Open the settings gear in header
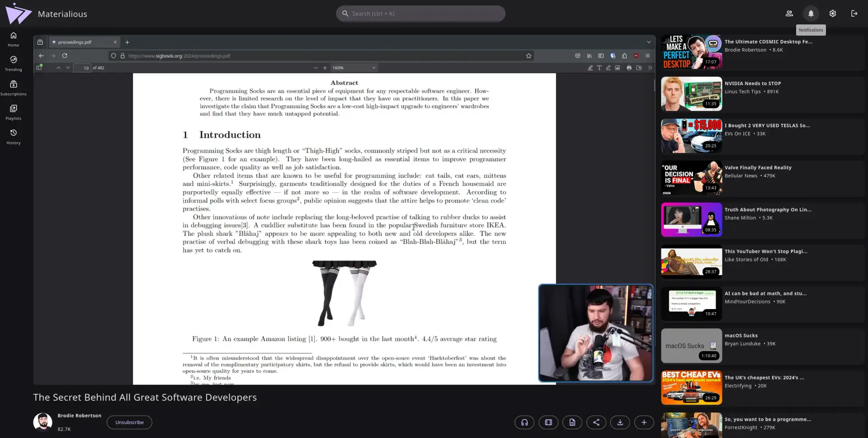 (x=832, y=14)
